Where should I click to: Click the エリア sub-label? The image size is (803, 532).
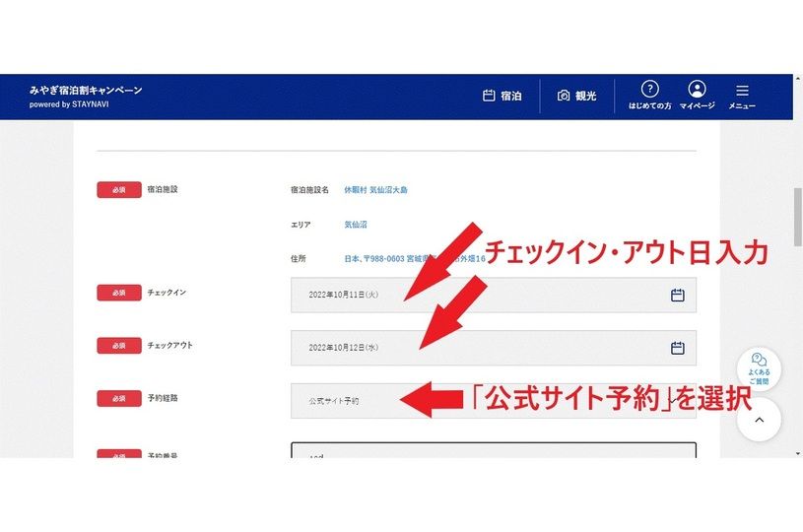(x=301, y=225)
